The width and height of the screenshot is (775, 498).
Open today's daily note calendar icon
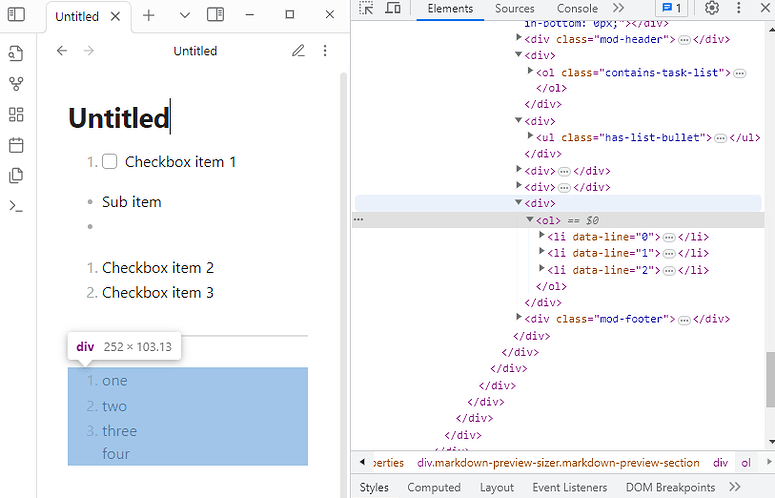click(x=16, y=145)
